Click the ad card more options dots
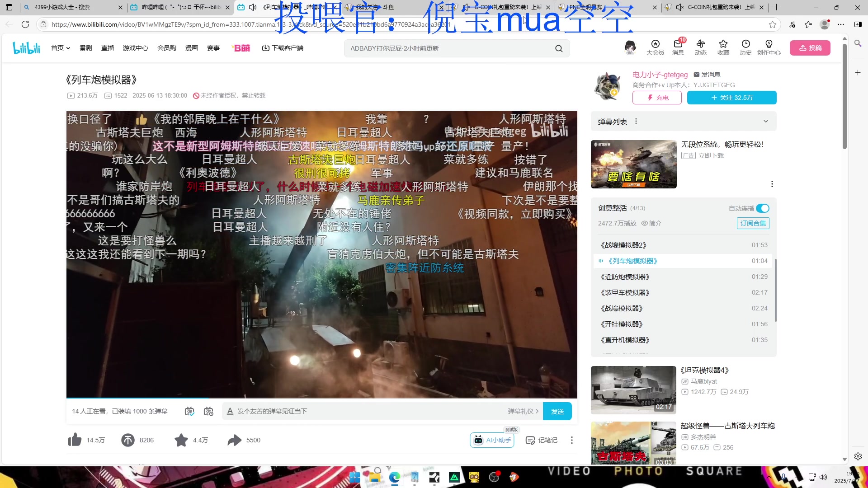This screenshot has height=488, width=868. coord(772,184)
